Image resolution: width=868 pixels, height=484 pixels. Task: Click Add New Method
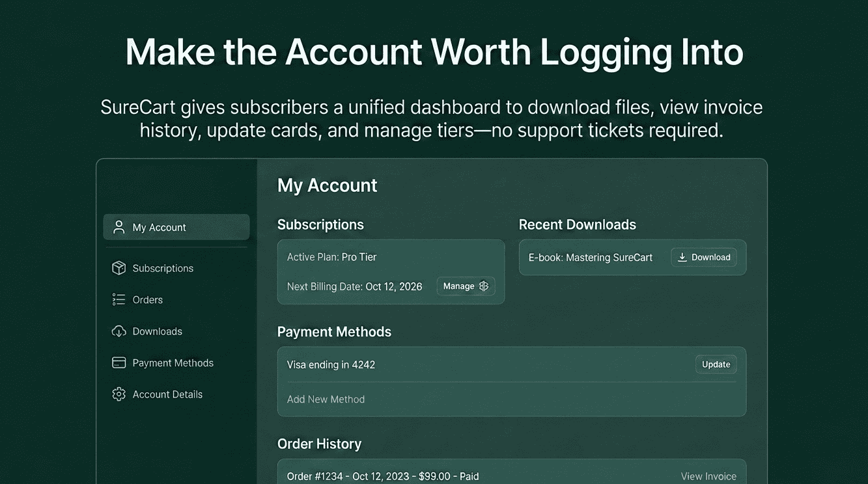click(326, 399)
